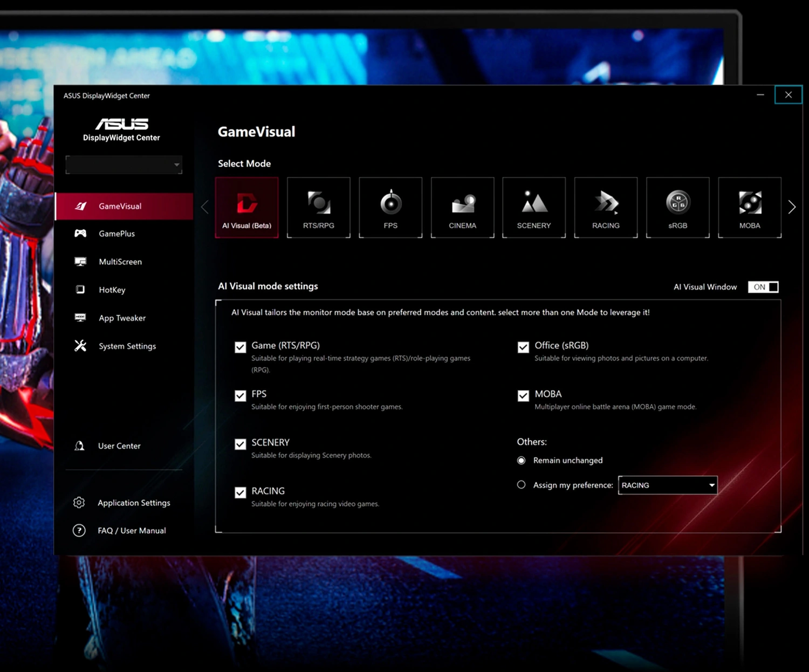Click 'Suitable for enjoying racing video games.' text
Image resolution: width=809 pixels, height=672 pixels.
[315, 504]
